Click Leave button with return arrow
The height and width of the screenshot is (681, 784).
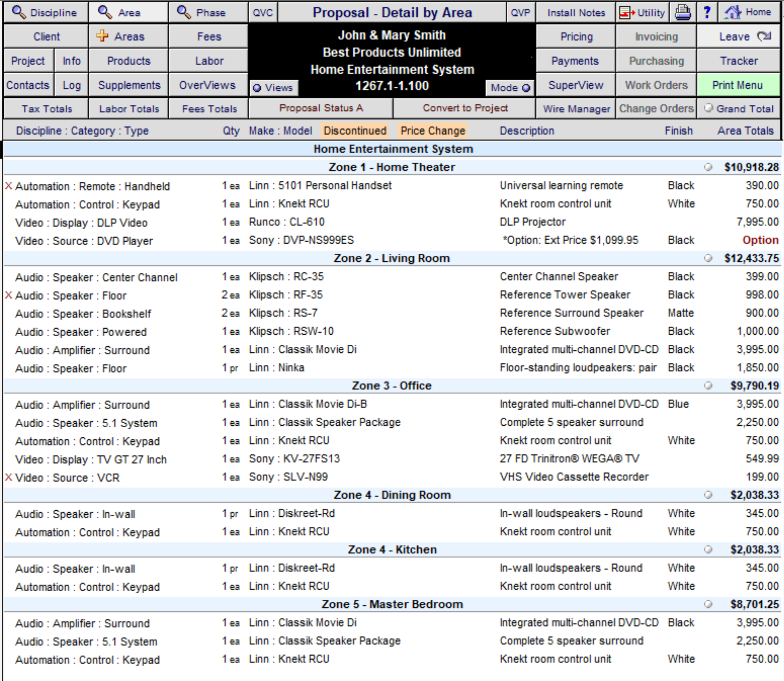pyautogui.click(x=739, y=36)
